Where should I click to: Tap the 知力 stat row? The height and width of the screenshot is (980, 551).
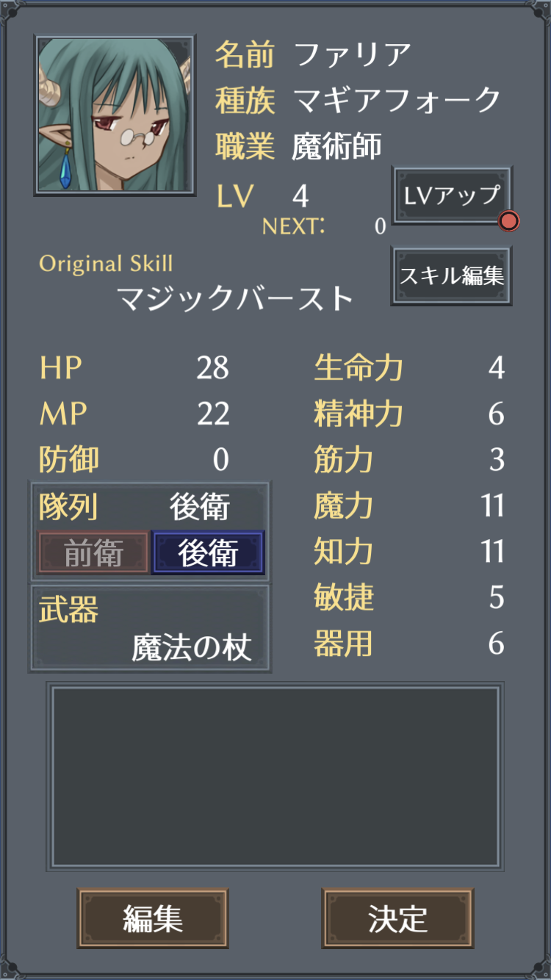coord(409,552)
